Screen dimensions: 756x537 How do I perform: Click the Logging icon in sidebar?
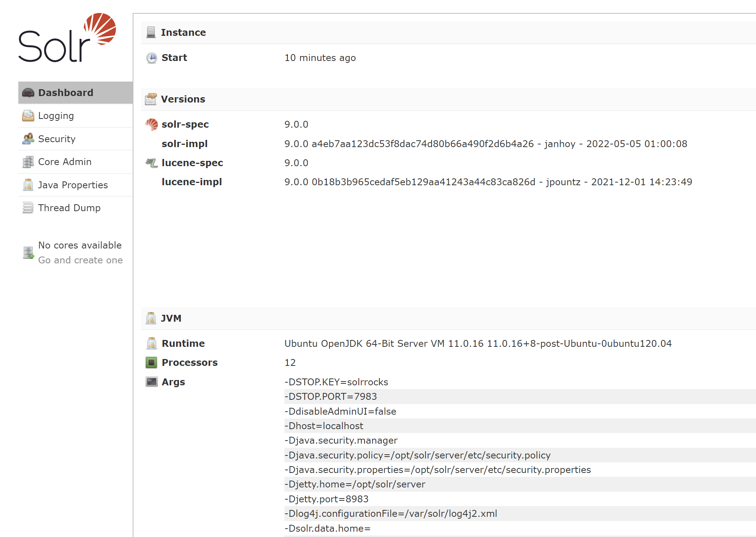tap(28, 116)
